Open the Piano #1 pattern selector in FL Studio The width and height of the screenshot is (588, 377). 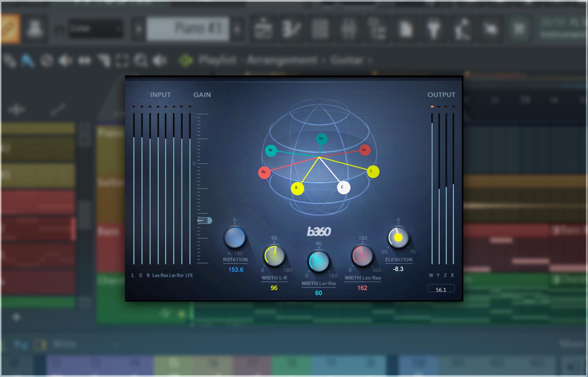(188, 29)
